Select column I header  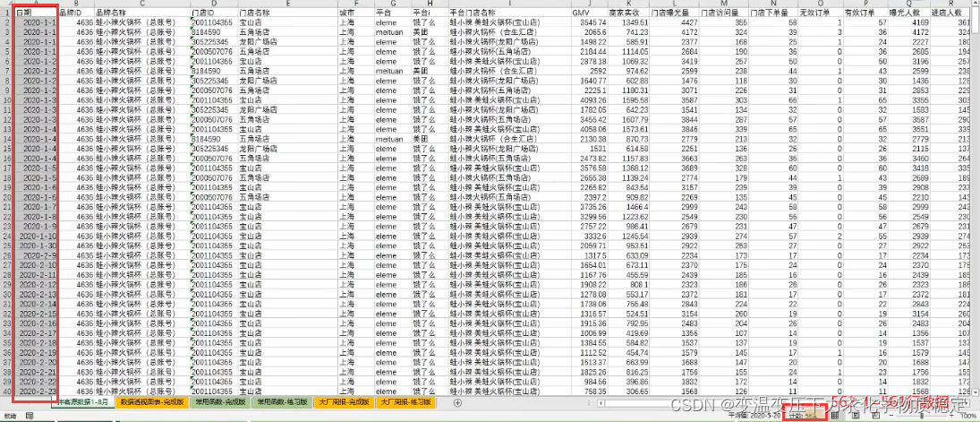(509, 4)
